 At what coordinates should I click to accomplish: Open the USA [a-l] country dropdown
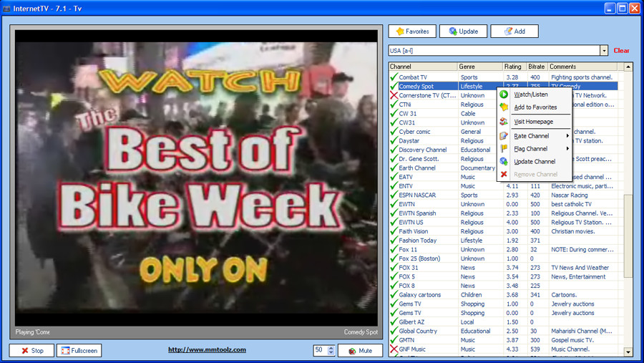click(x=604, y=51)
